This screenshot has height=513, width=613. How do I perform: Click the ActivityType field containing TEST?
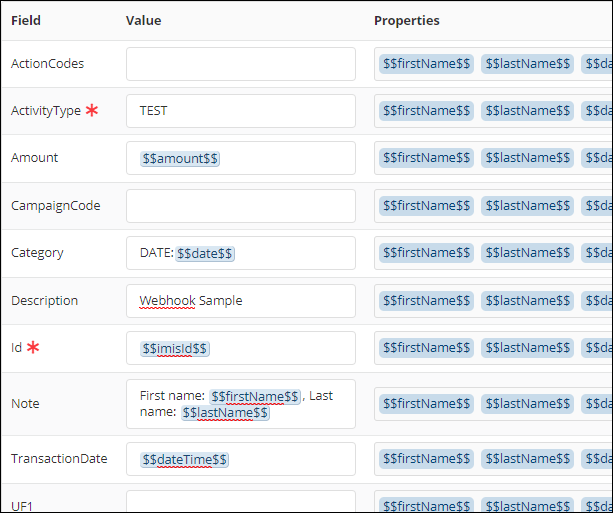coord(240,111)
